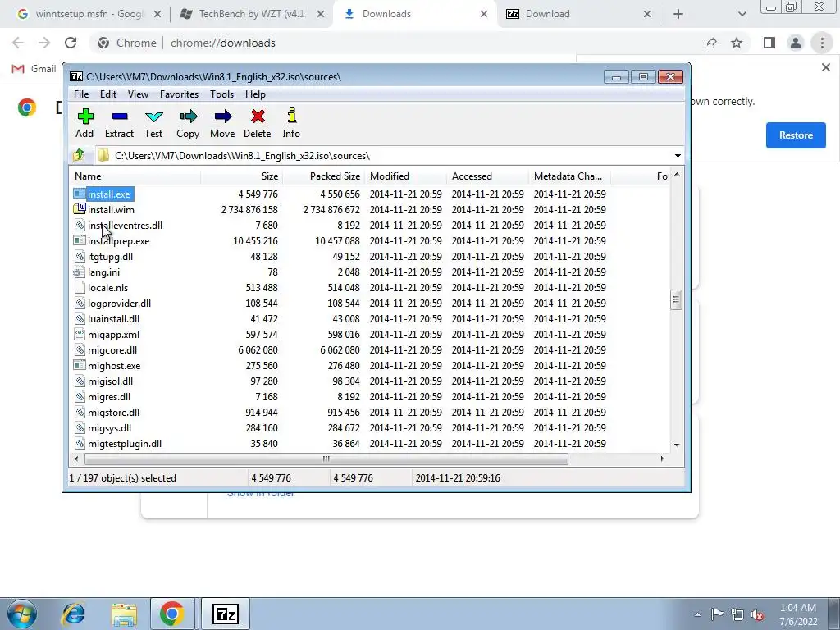Open the address path dropdown arrow

(x=678, y=156)
